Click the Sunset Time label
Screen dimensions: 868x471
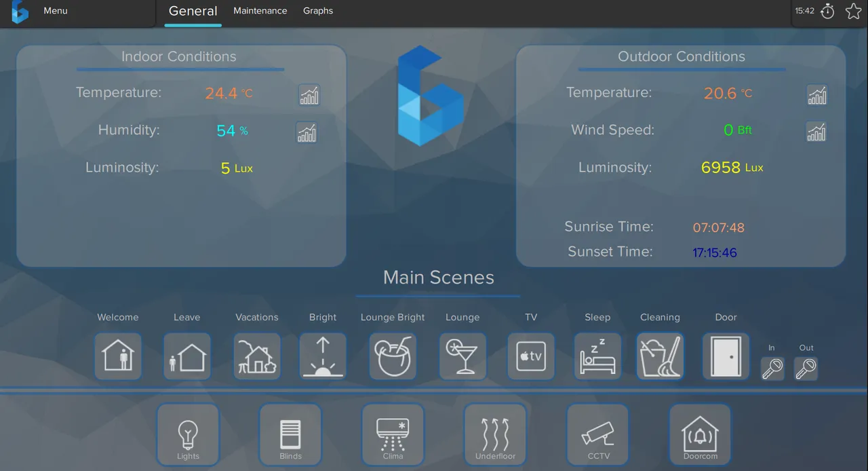tap(610, 252)
